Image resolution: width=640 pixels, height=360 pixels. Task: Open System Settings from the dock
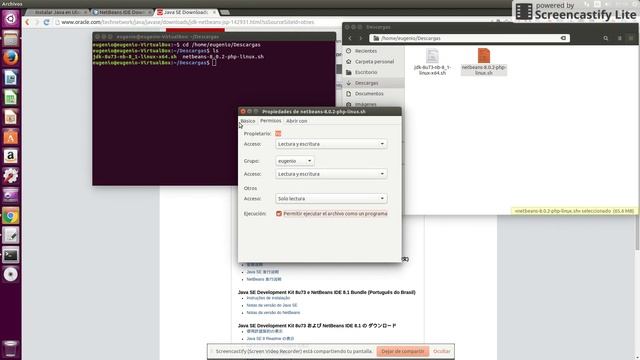[11, 176]
